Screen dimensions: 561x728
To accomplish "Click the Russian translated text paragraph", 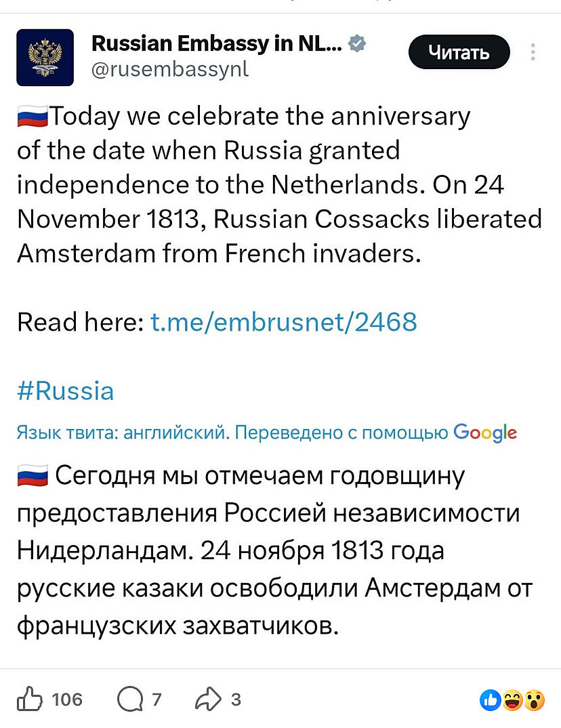I will click(271, 550).
